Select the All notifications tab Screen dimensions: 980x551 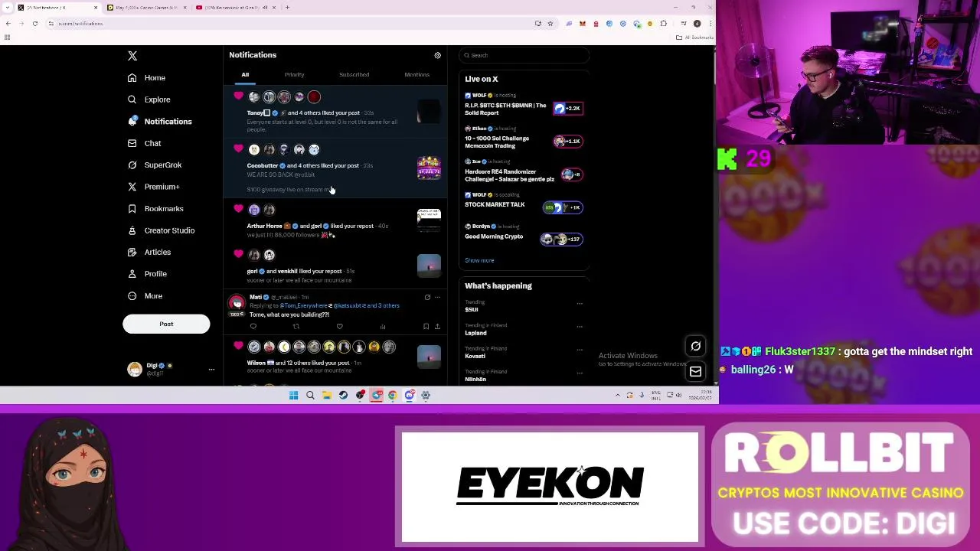coord(245,75)
